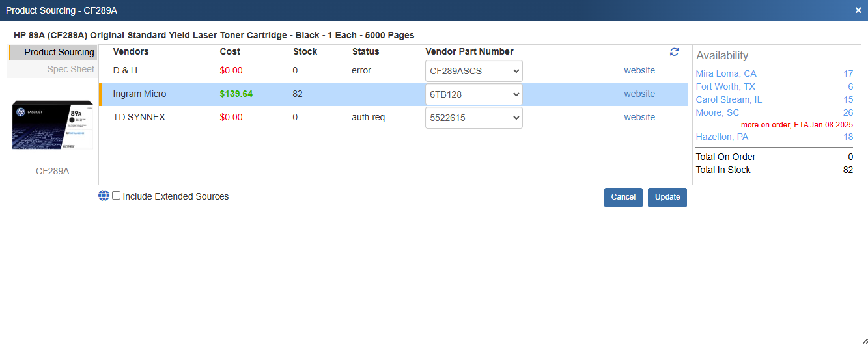Select the D & H vendor row

click(393, 71)
